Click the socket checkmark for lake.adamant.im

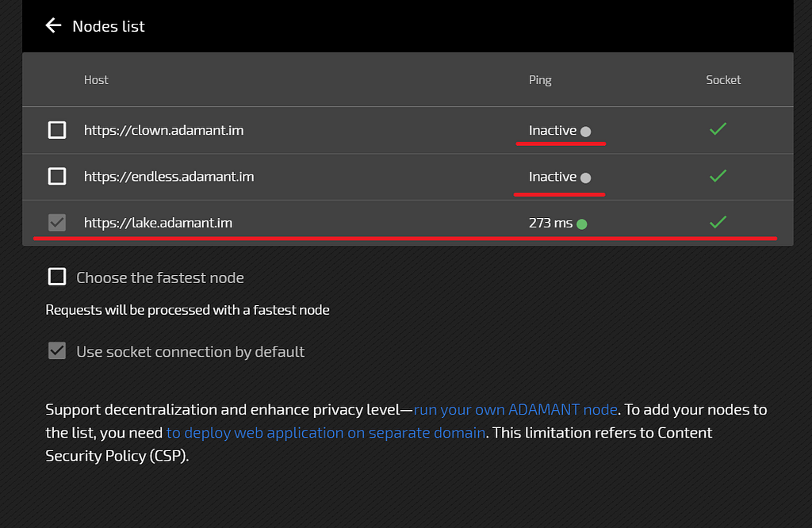point(718,222)
